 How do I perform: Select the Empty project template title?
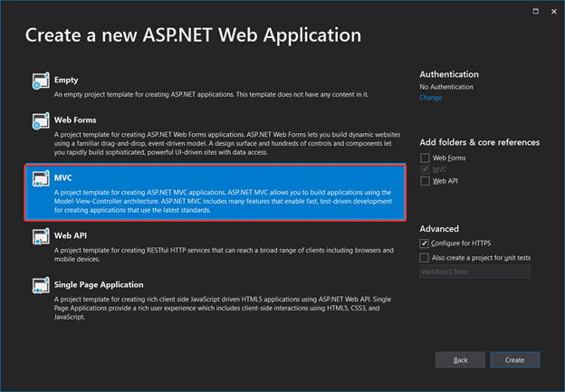(x=67, y=79)
